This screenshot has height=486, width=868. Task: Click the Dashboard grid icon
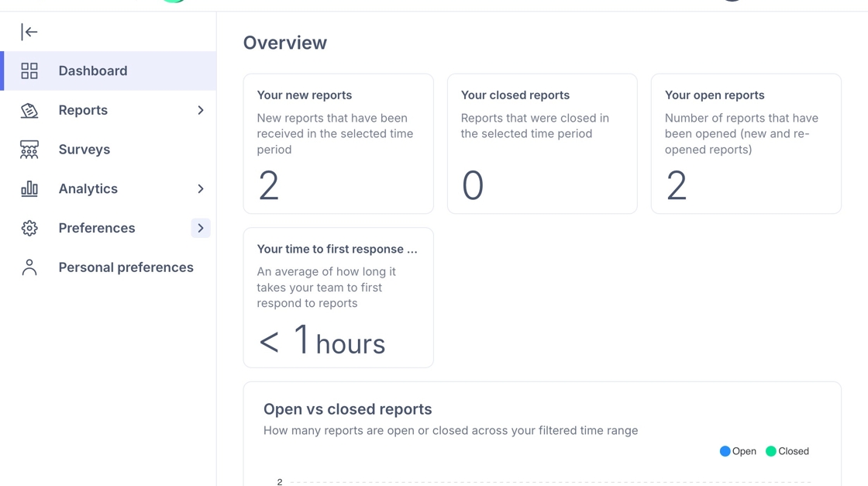click(x=29, y=71)
